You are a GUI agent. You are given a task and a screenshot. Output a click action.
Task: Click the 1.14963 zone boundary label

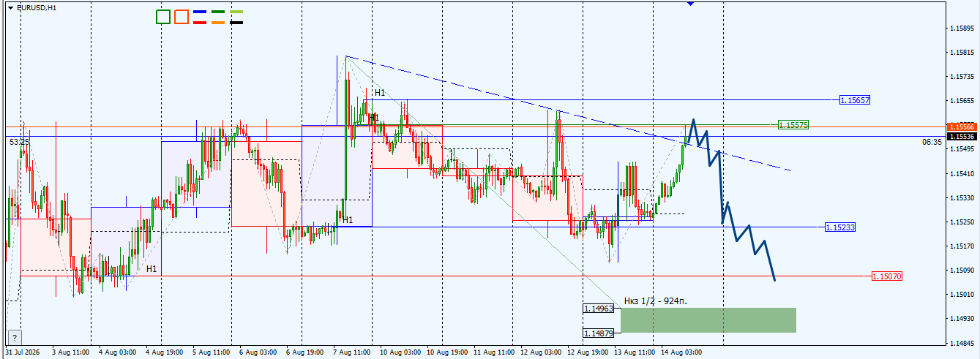[598, 309]
